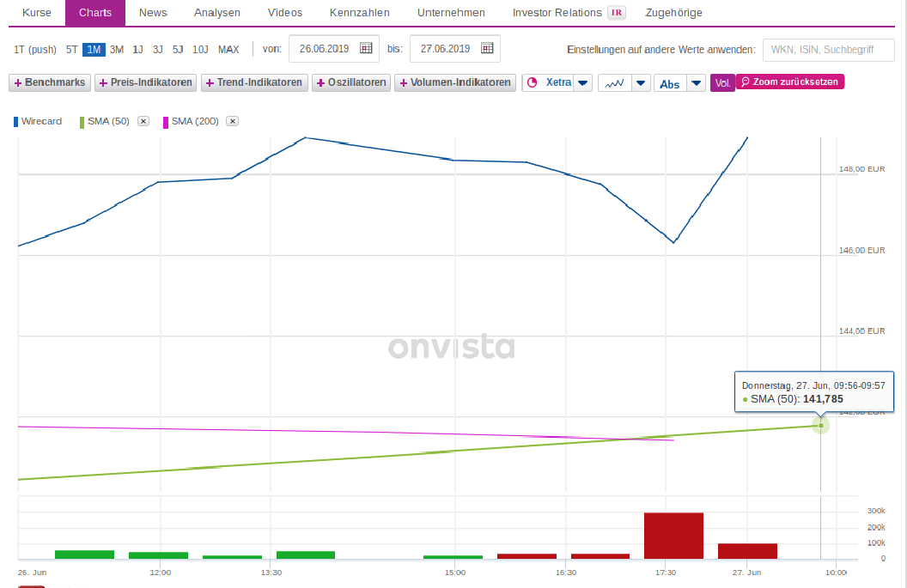Select the 1M time range
Image resolution: width=907 pixels, height=588 pixels.
(94, 49)
